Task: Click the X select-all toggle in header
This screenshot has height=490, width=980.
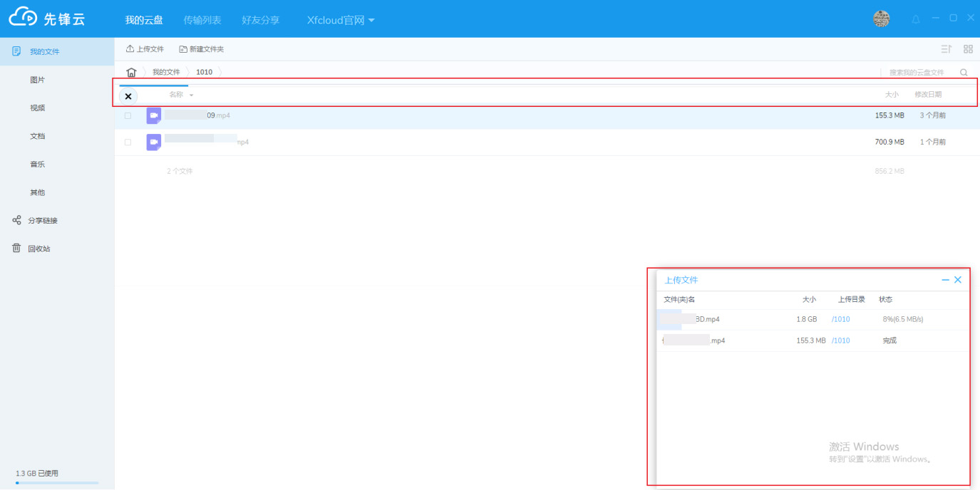Action: coord(128,96)
